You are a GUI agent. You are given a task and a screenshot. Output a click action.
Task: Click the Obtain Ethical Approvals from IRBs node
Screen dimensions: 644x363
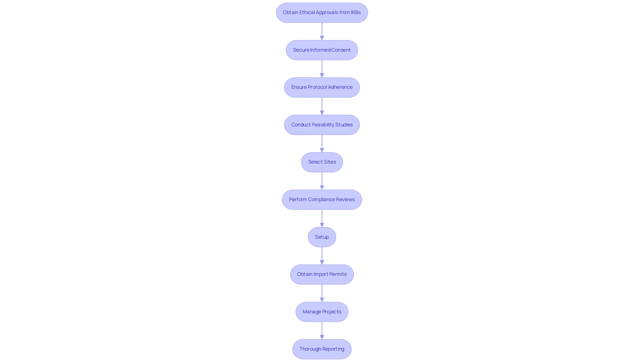tap(322, 12)
